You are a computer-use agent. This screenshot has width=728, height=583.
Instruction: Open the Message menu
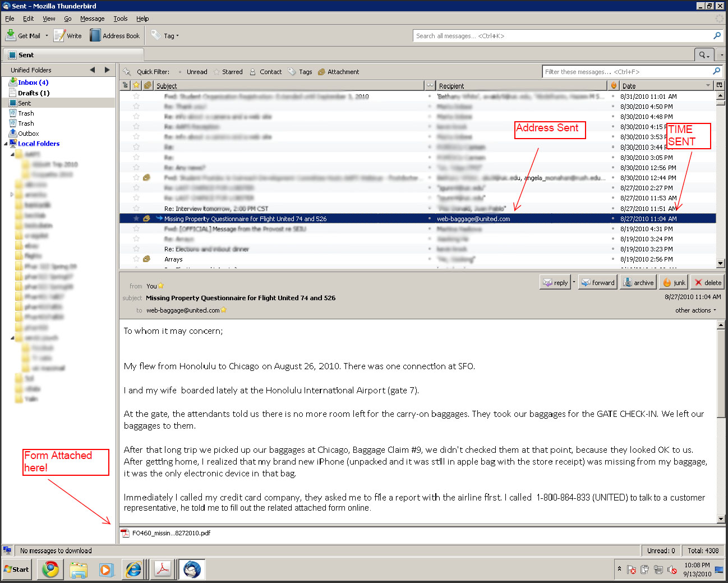(92, 19)
